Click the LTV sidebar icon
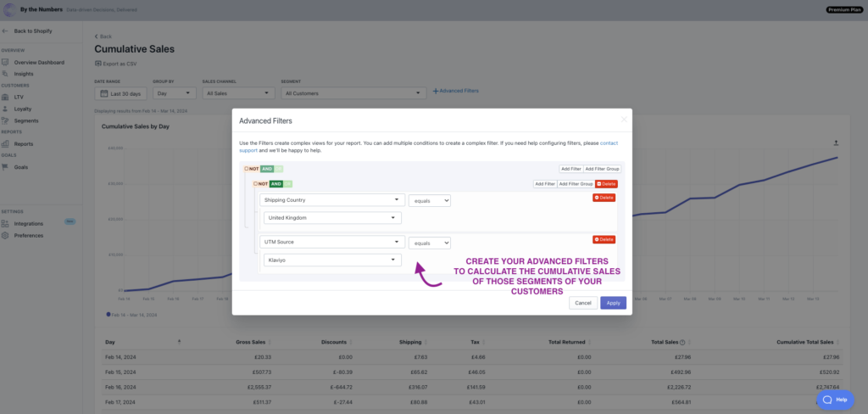The height and width of the screenshot is (414, 868). click(5, 97)
